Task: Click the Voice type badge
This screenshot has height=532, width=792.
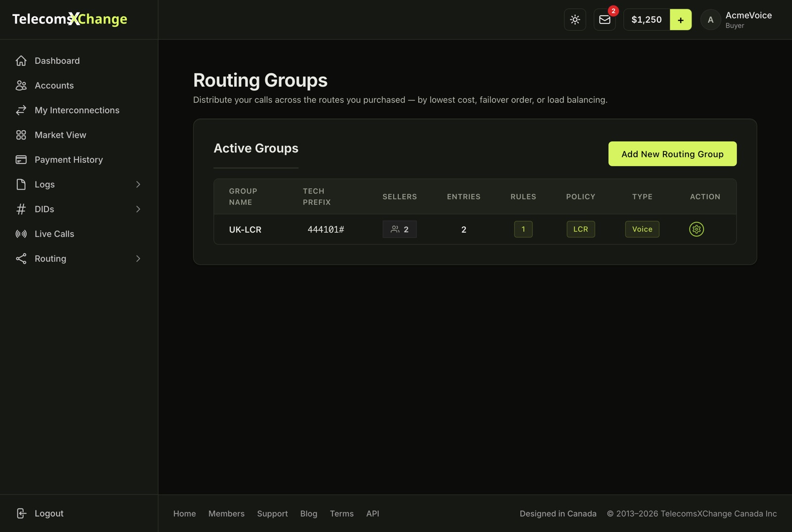Action: pos(642,229)
